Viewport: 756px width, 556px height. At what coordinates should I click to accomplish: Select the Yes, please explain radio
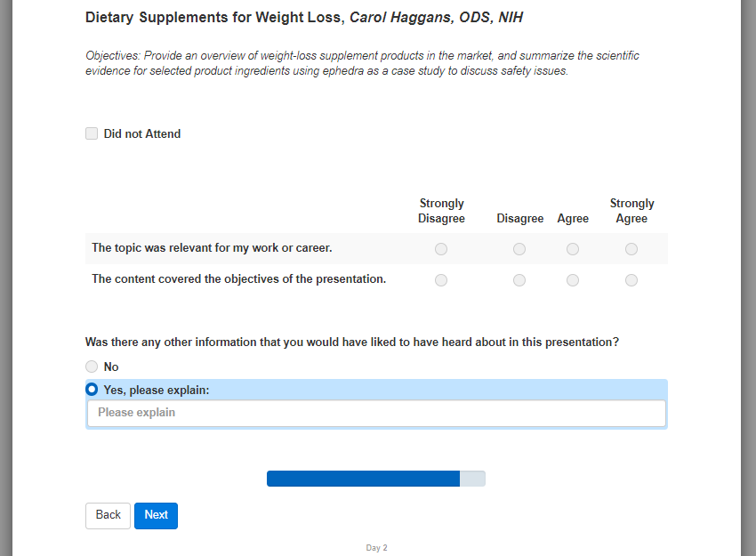point(92,390)
